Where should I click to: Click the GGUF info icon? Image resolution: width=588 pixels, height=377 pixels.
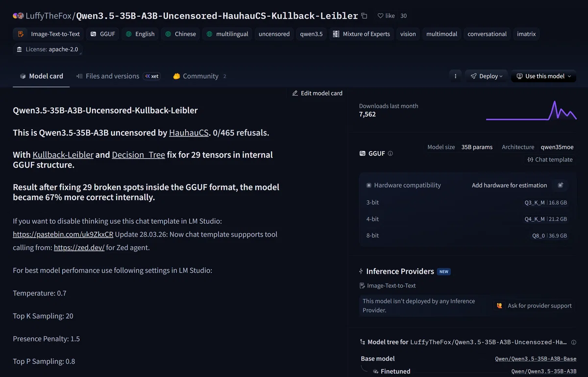(391, 153)
